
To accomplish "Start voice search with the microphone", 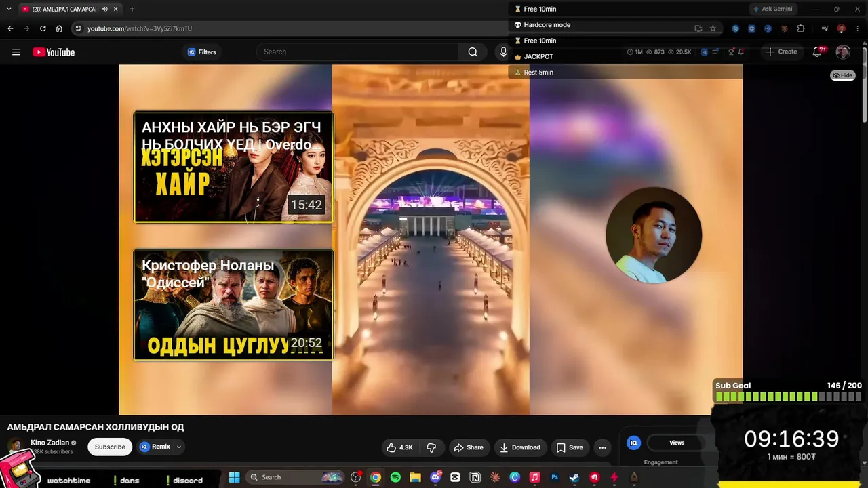I will click(x=503, y=52).
